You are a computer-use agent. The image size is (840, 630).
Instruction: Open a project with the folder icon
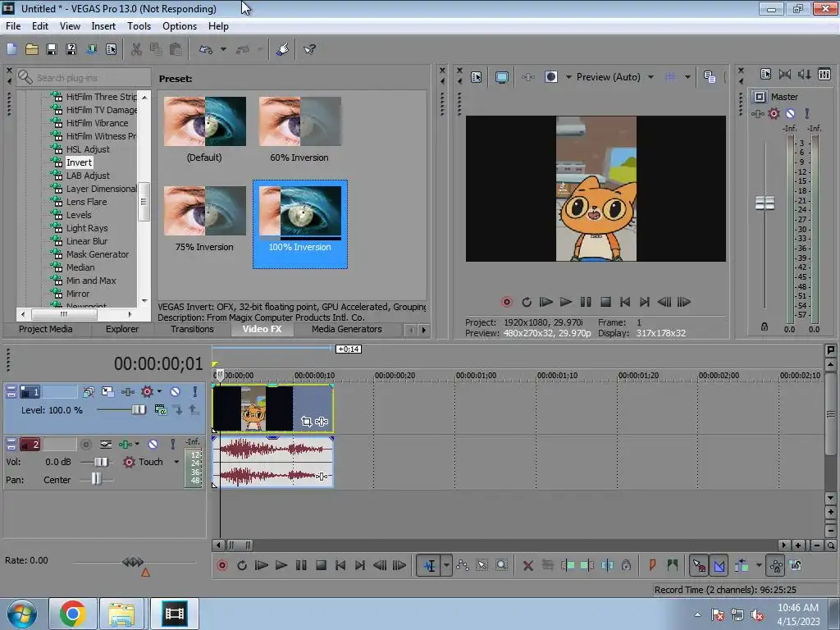[32, 49]
